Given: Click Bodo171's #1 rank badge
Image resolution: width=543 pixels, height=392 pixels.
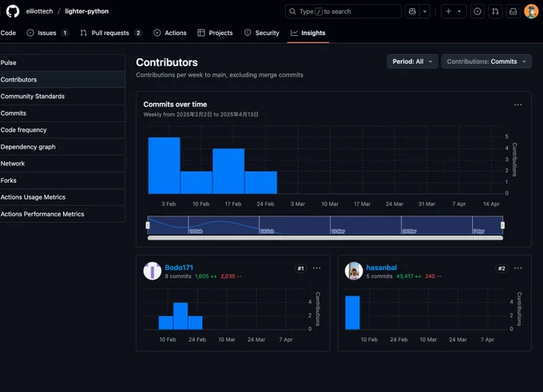Looking at the screenshot, I should 300,268.
